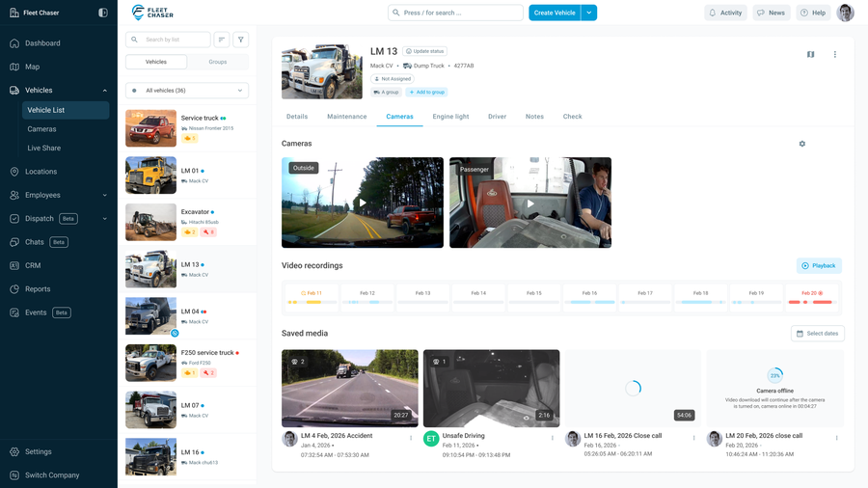Select LM 16 in vehicle list
868x488 pixels.
tap(187, 457)
